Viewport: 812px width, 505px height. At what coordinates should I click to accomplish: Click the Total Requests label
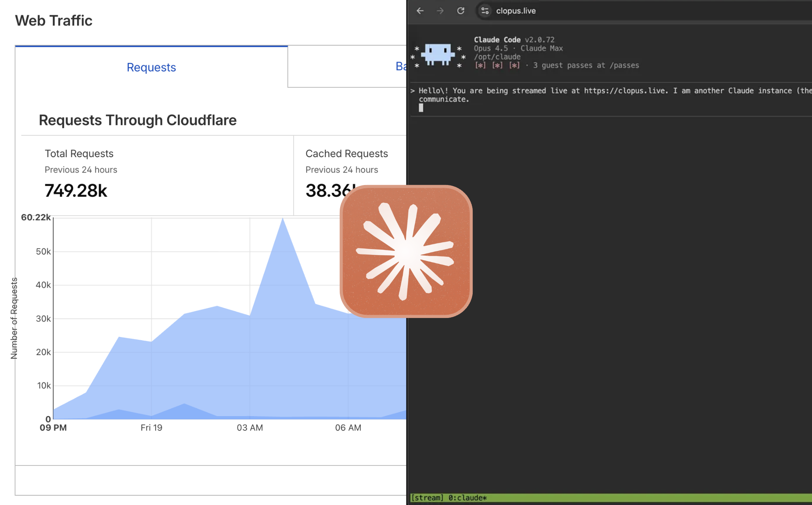[79, 154]
